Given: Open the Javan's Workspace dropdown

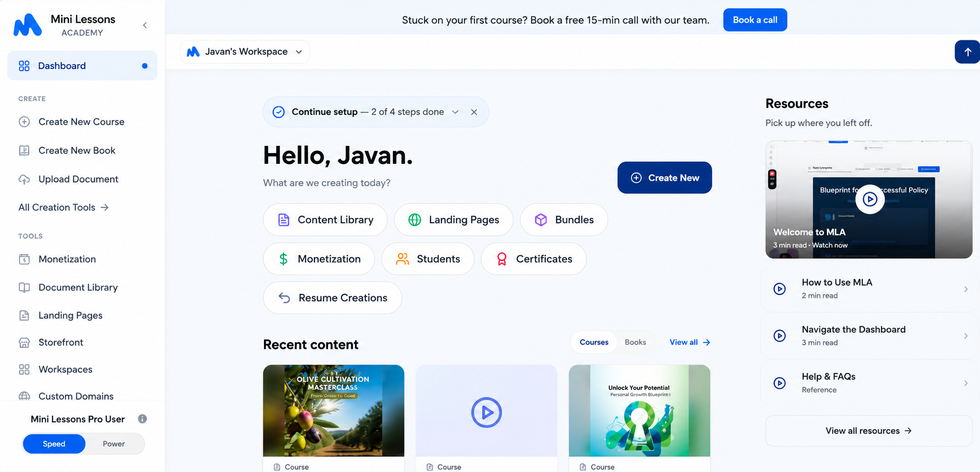Looking at the screenshot, I should coord(245,52).
